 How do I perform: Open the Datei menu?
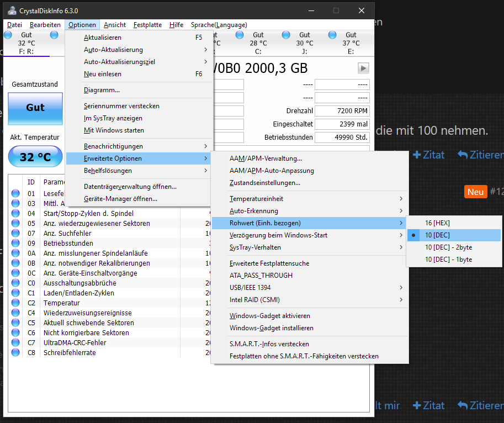coord(14,25)
